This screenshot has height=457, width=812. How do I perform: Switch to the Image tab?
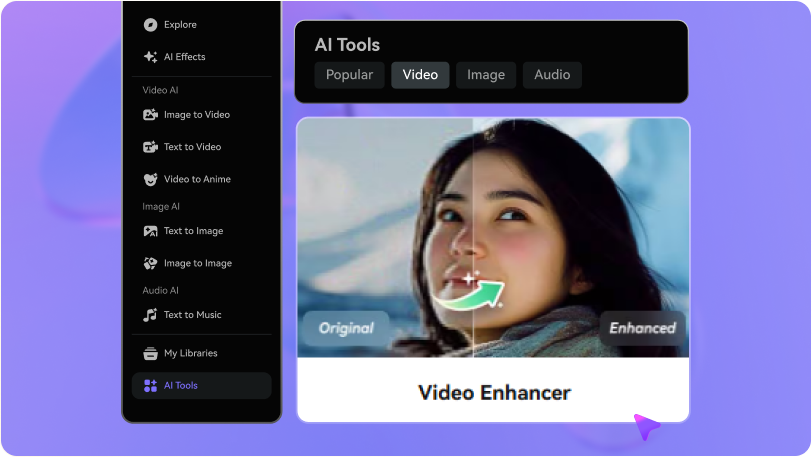point(486,75)
